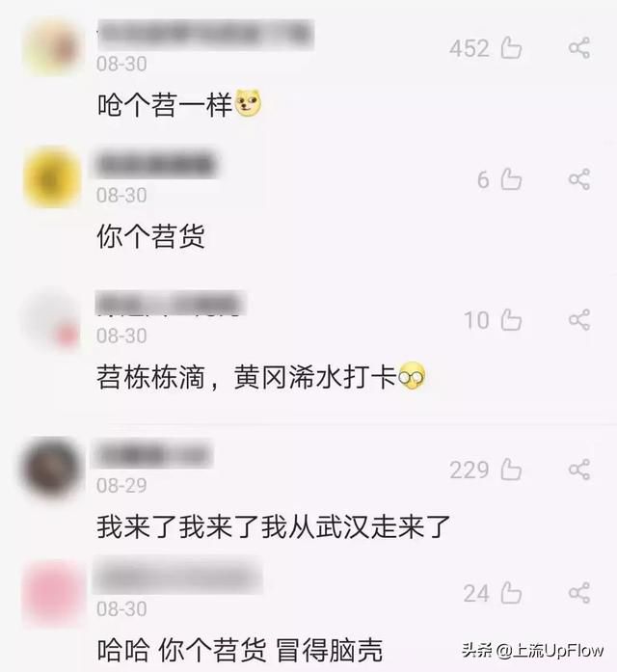Like the 黄冈浠水打卡 comment
The width and height of the screenshot is (617, 672).
tap(512, 320)
